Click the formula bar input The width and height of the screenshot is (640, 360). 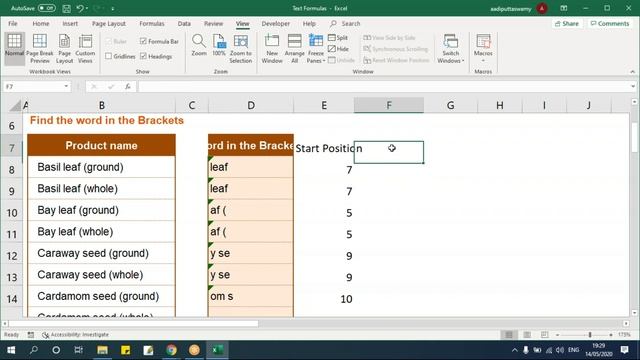coord(384,87)
